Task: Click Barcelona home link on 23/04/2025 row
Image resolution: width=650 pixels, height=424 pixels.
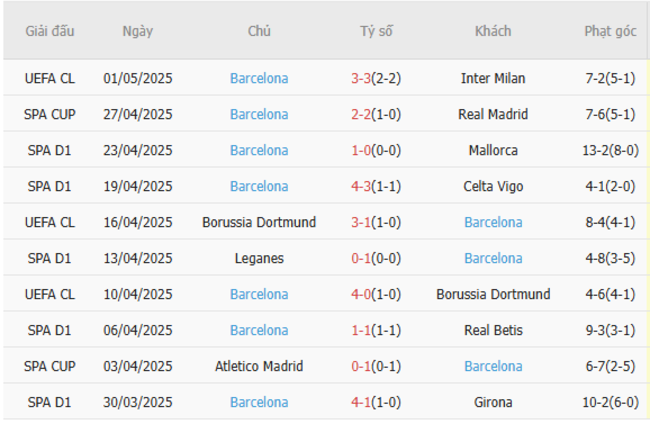Action: [x=259, y=150]
